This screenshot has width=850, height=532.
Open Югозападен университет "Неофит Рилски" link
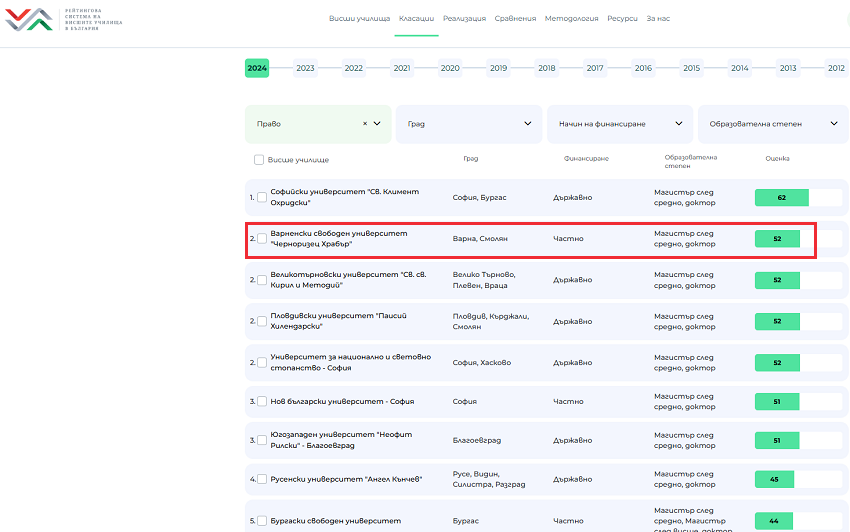pos(341,440)
